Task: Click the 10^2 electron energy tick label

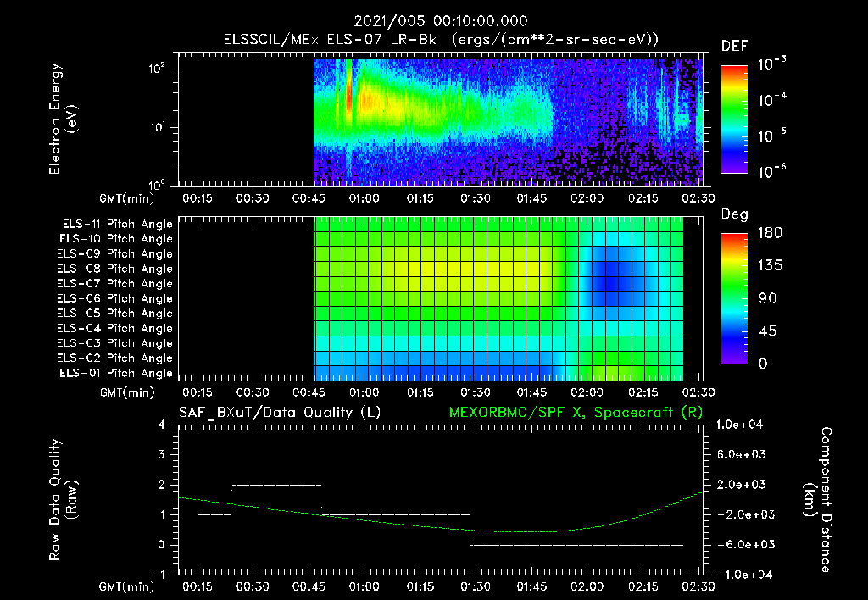Action: 157,69
